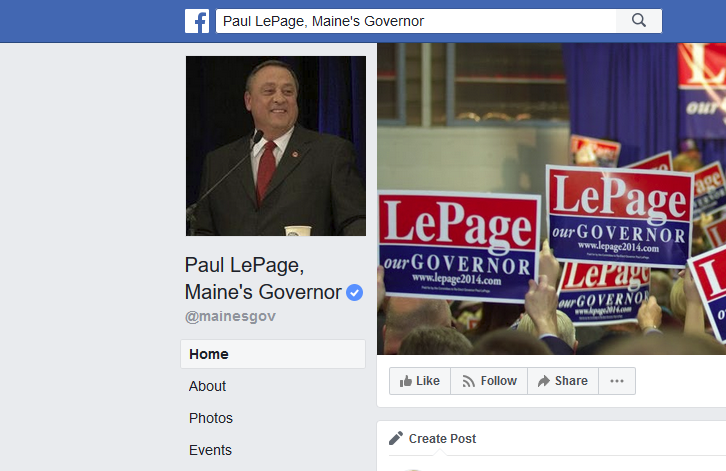Image resolution: width=726 pixels, height=471 pixels.
Task: Click the Share button text
Action: (571, 381)
